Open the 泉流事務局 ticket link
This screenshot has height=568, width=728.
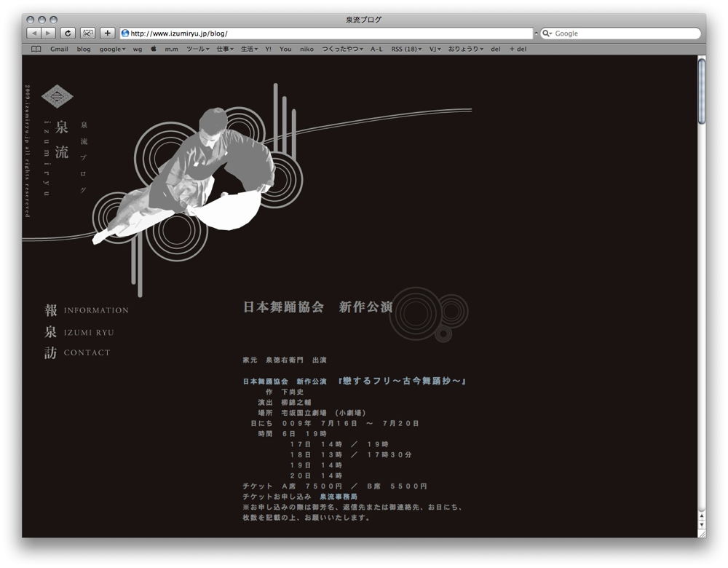coord(339,497)
